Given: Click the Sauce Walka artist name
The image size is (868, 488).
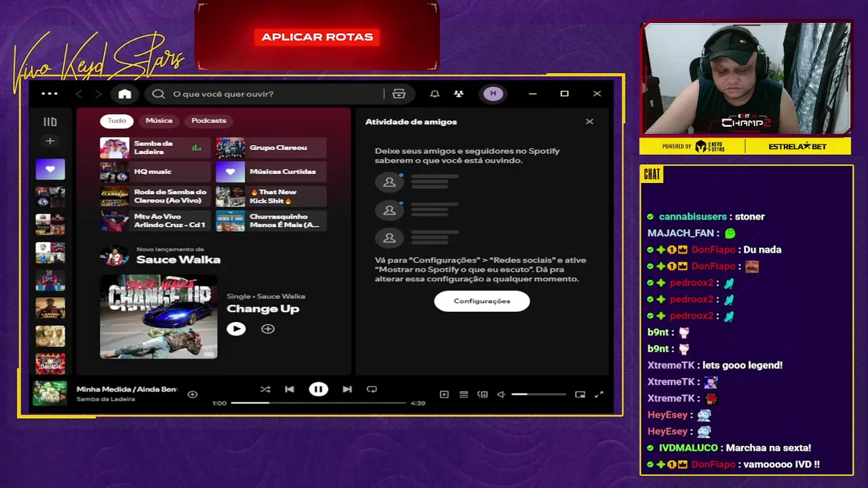Looking at the screenshot, I should pyautogui.click(x=178, y=260).
